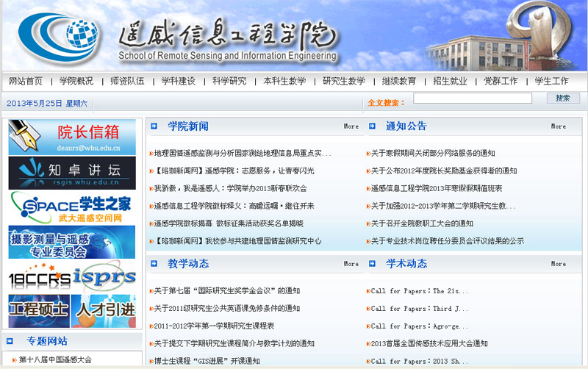This screenshot has height=369, width=588.
Task: Open notice 关于寒假期间关闭部分网络服务的通知
Action: click(433, 153)
